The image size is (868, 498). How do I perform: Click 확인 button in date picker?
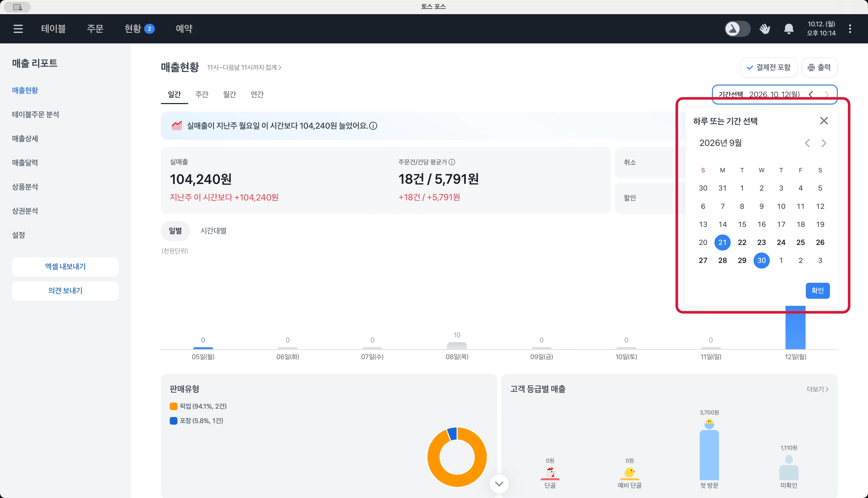818,291
